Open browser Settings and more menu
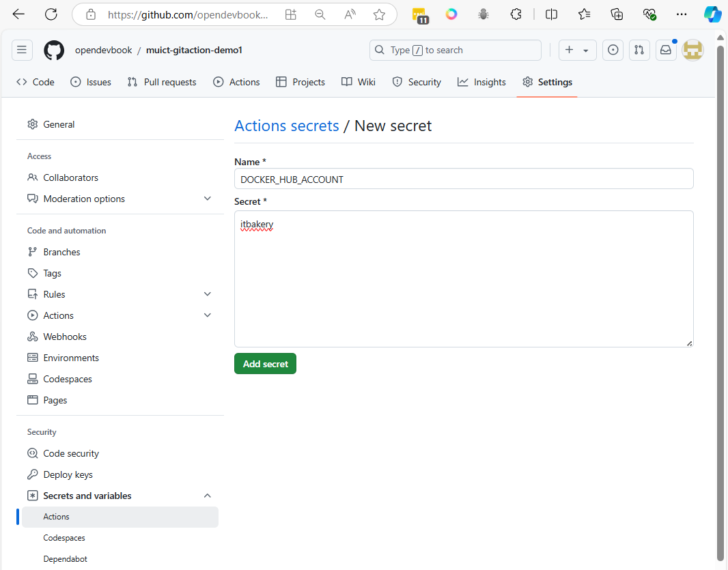Screen dimensions: 728x570 [x=682, y=14]
